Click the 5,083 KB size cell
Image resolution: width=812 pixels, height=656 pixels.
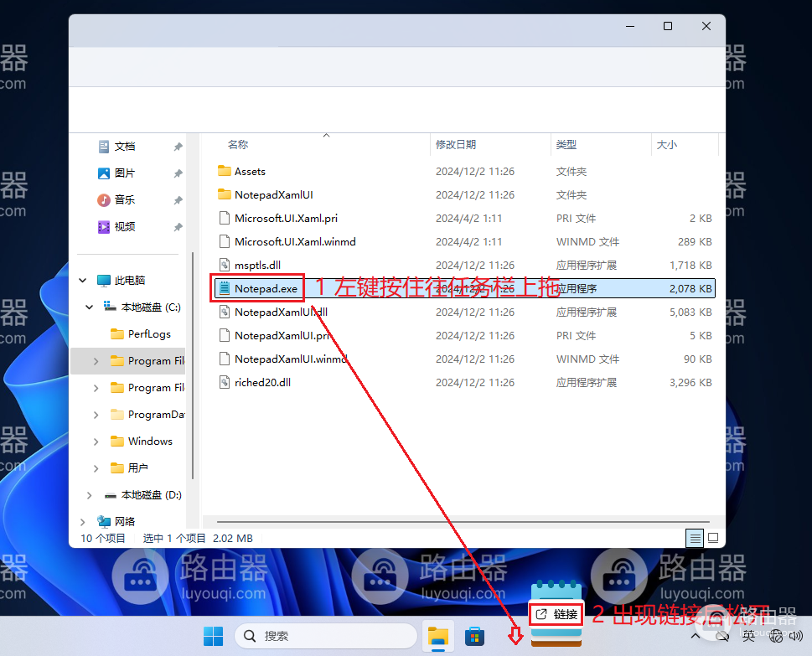[690, 313]
